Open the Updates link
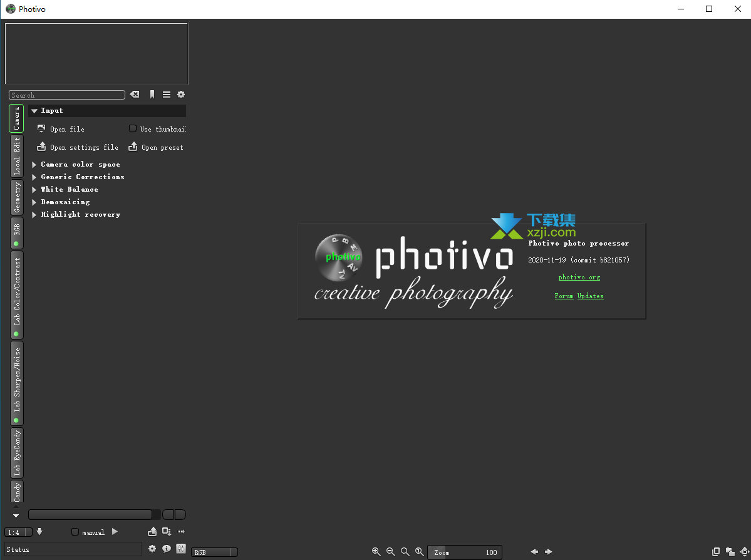Screen dimensions: 751x560 [590, 296]
